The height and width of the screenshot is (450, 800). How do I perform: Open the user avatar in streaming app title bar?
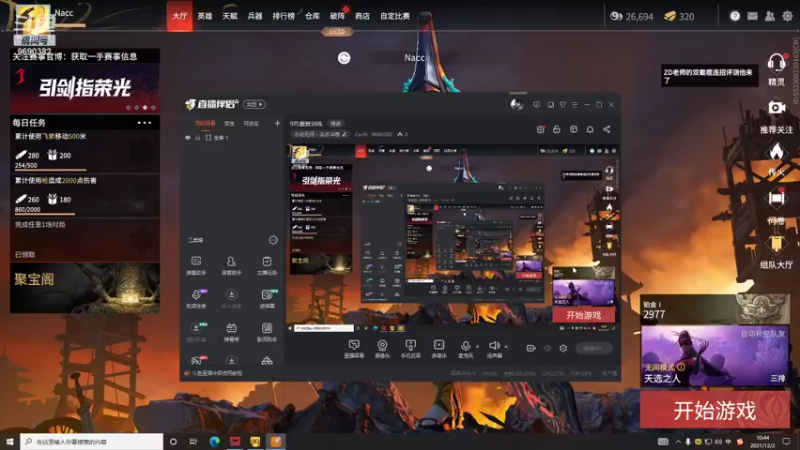[517, 105]
